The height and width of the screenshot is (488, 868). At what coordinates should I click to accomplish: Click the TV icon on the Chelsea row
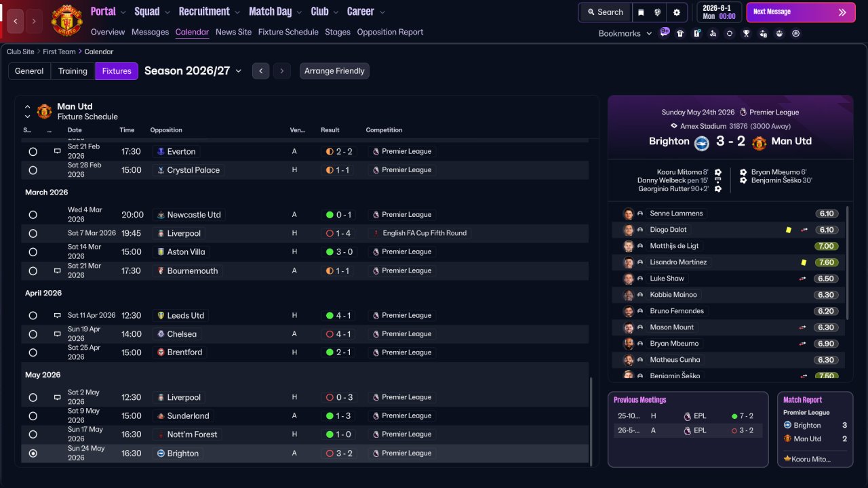click(x=58, y=334)
